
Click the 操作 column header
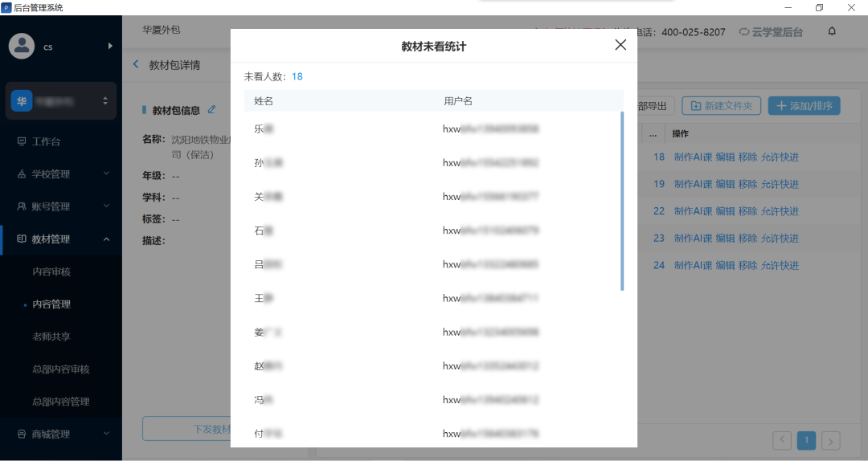(681, 133)
